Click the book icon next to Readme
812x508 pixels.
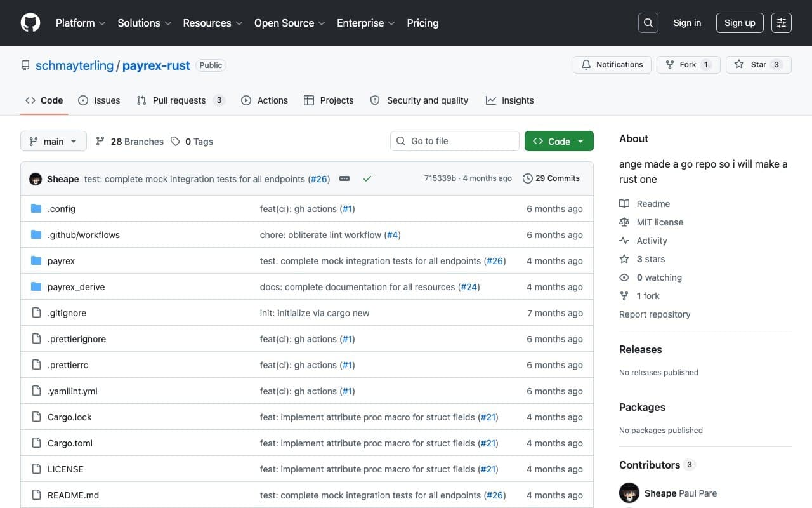[x=624, y=204]
